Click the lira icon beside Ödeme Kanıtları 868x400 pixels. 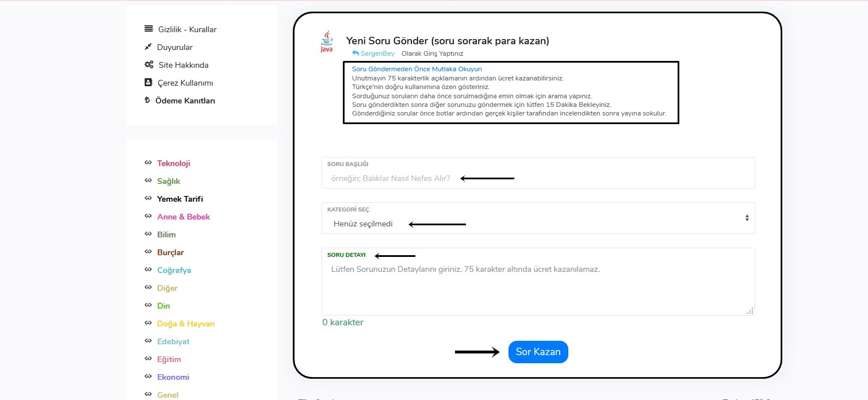147,101
